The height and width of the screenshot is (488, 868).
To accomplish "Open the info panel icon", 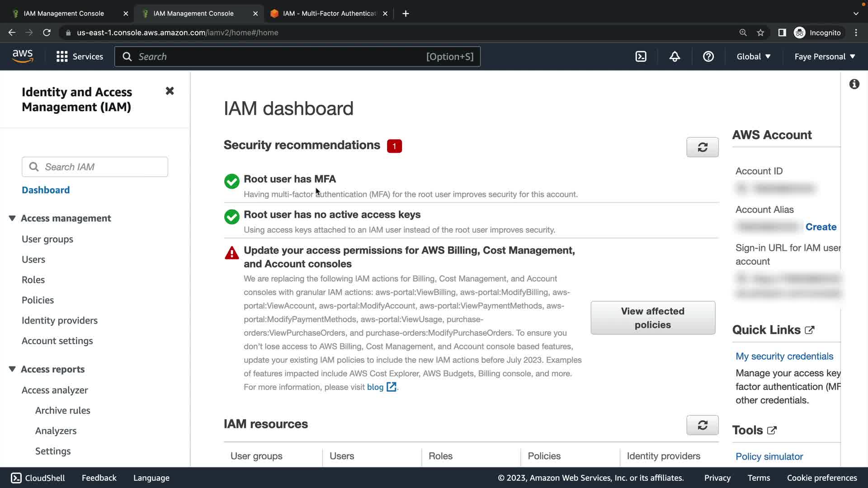I will tap(854, 84).
